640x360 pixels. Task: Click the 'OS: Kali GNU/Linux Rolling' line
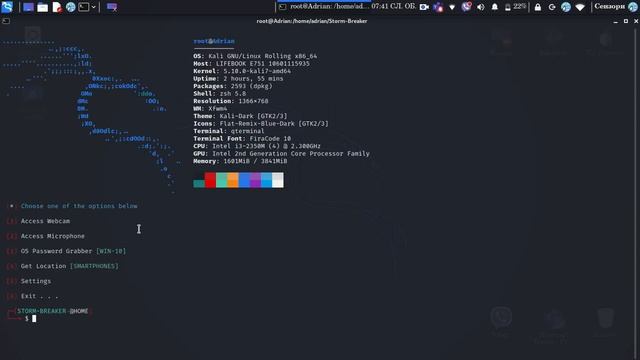coord(255,56)
